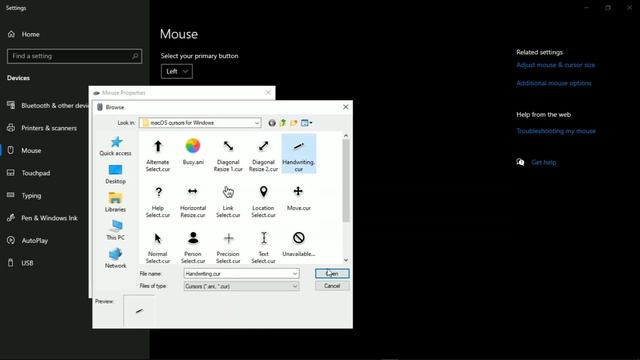The width and height of the screenshot is (640, 360).
Task: Open This PC in places bar
Action: (x=116, y=230)
